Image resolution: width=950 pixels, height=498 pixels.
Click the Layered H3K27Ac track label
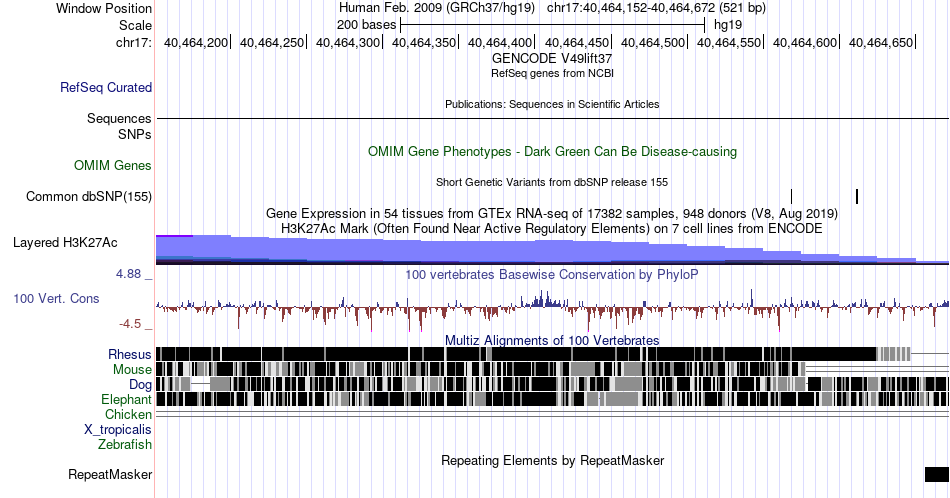[x=65, y=242]
